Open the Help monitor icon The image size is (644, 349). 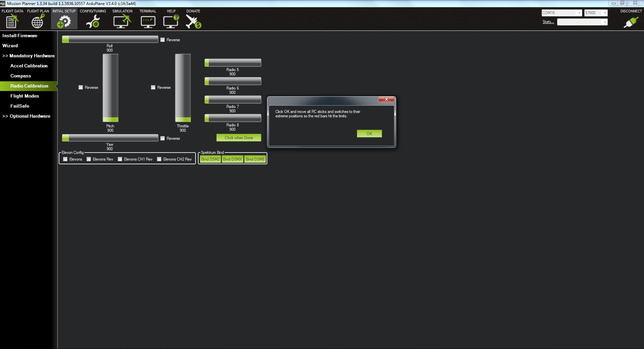point(171,22)
